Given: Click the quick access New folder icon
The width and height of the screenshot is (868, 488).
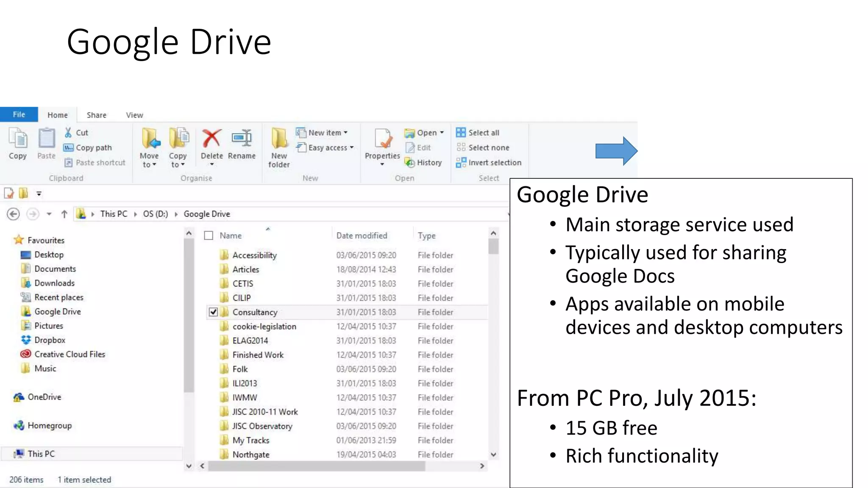Looking at the screenshot, I should [23, 194].
